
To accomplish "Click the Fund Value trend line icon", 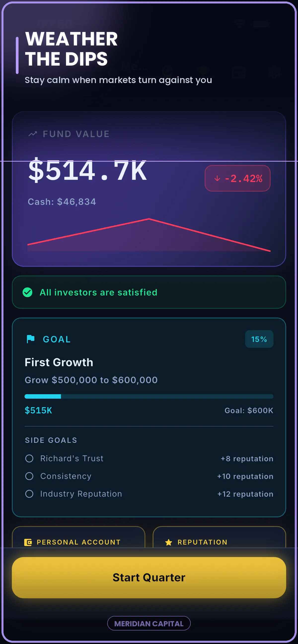I will pos(33,134).
